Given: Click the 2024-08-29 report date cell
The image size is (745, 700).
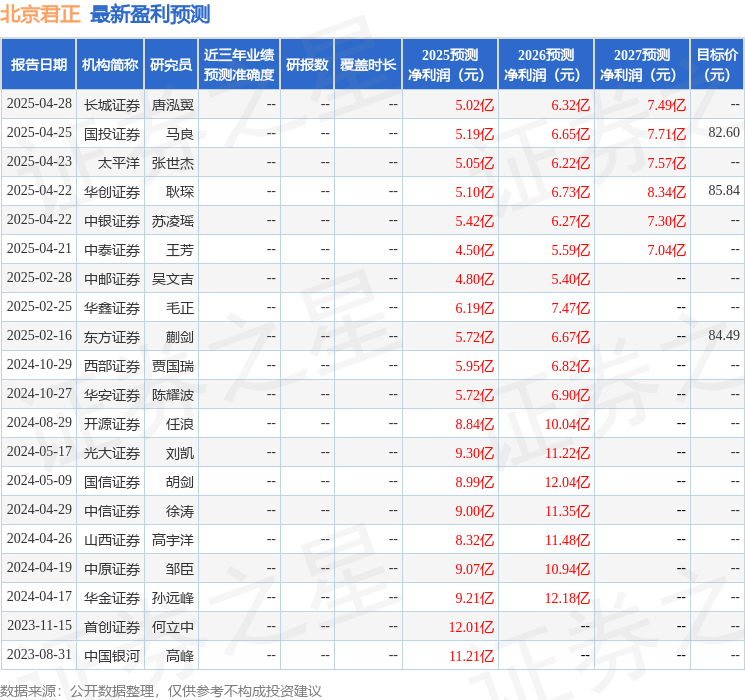Looking at the screenshot, I should point(39,423).
